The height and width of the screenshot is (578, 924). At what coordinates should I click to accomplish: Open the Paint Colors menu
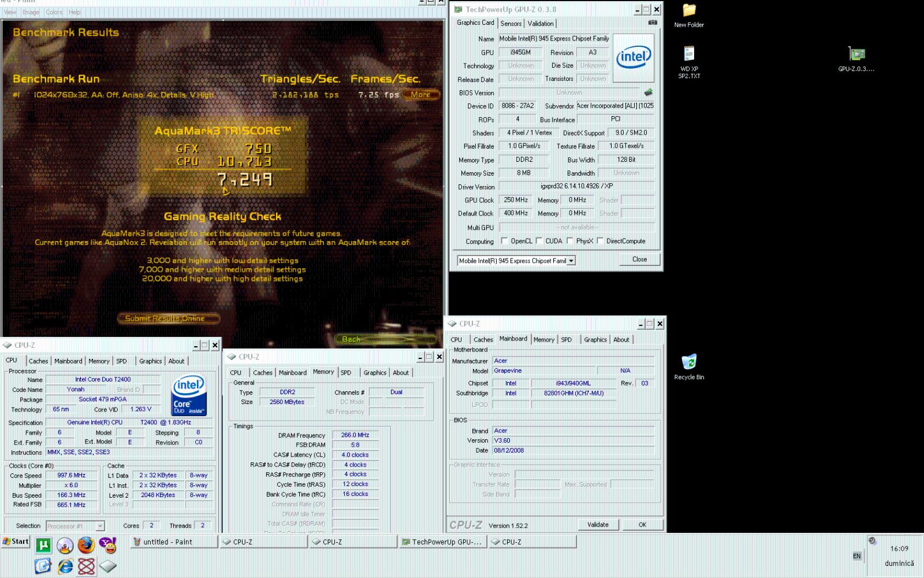[x=54, y=12]
